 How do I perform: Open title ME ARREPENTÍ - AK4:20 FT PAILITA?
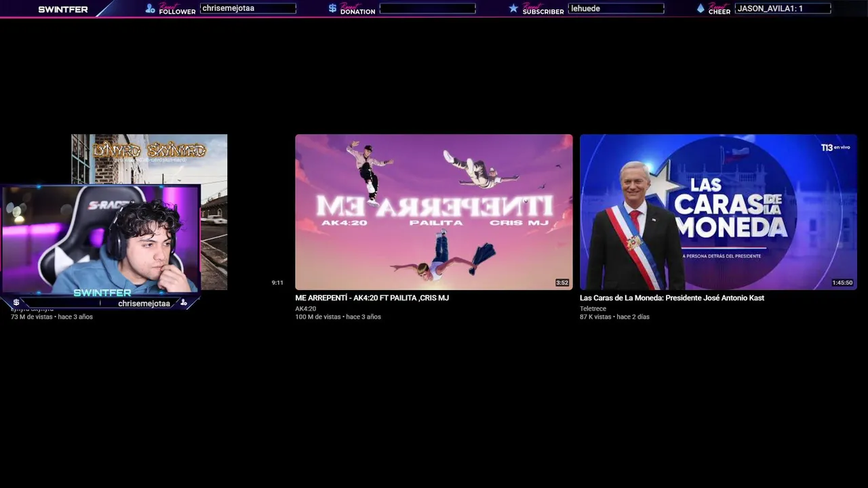click(x=372, y=298)
